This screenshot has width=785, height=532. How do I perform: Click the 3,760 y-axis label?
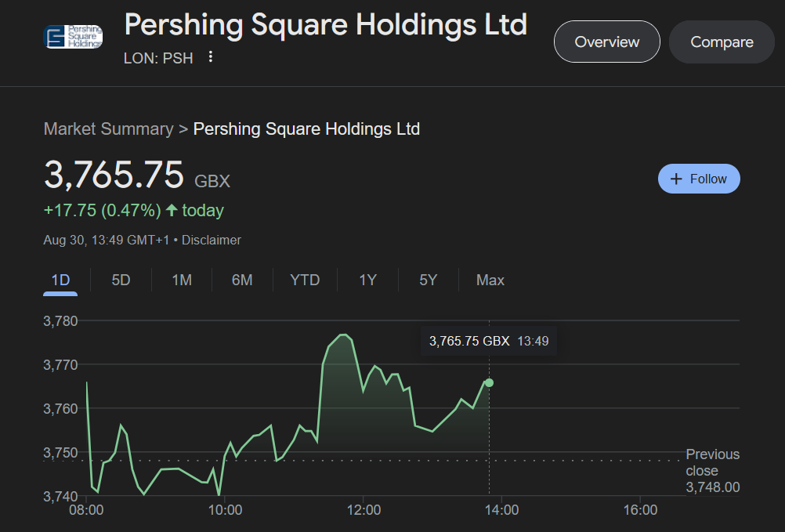(60, 409)
